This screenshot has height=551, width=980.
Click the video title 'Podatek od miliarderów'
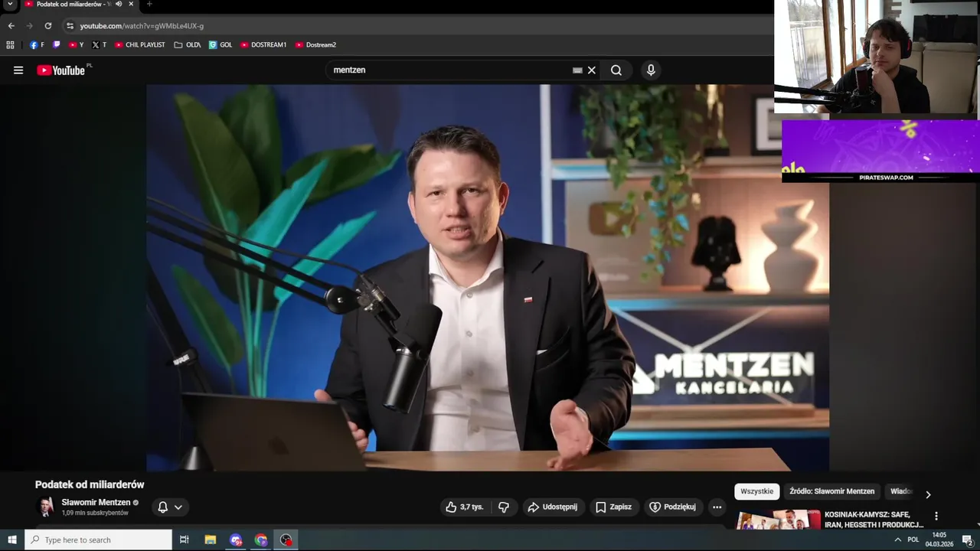pos(90,484)
